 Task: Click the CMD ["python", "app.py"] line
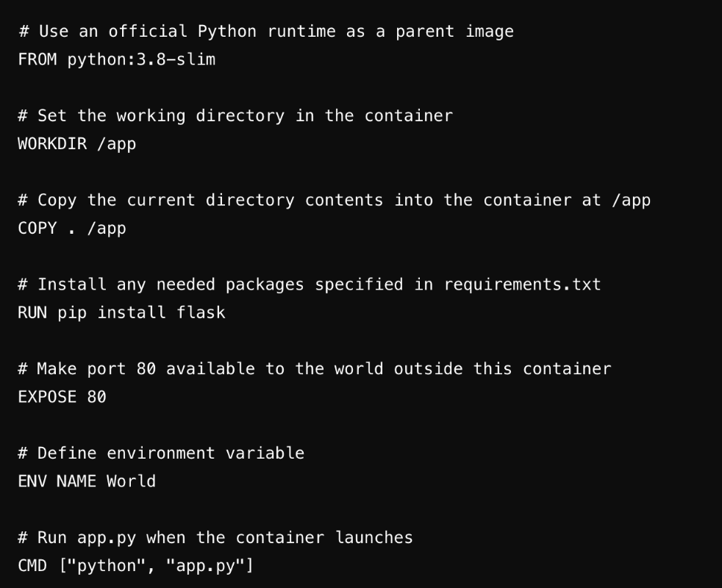135,566
